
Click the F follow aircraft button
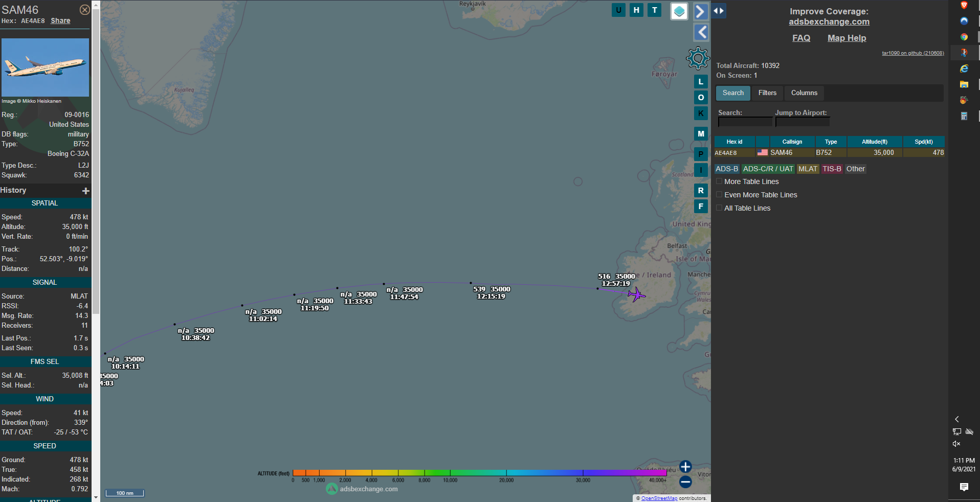point(701,207)
